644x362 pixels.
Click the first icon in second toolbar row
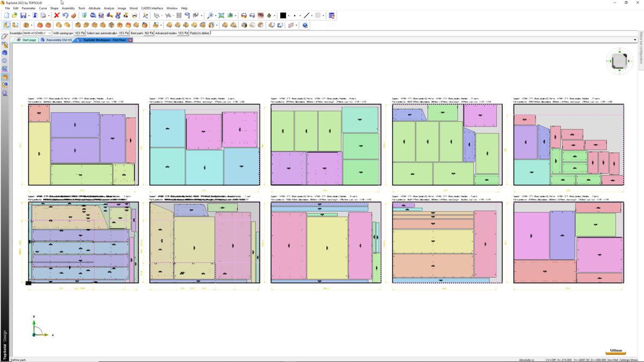(6, 25)
